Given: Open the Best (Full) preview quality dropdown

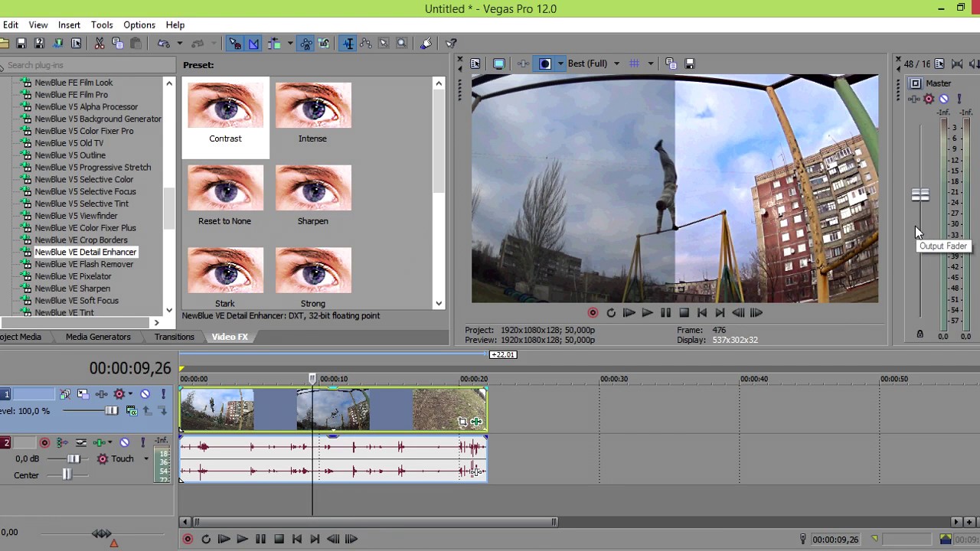Looking at the screenshot, I should [616, 64].
